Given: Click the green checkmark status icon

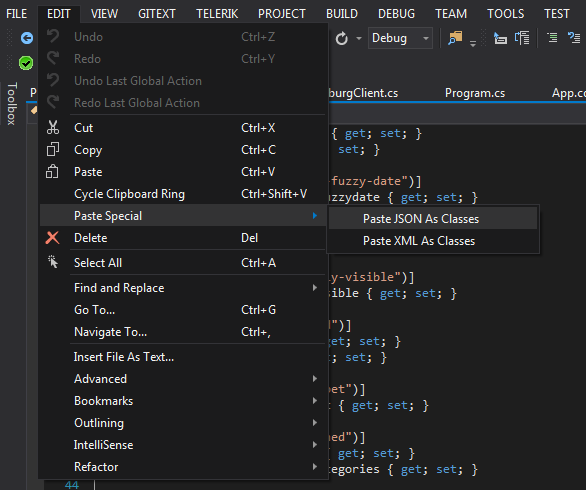Looking at the screenshot, I should 26,63.
